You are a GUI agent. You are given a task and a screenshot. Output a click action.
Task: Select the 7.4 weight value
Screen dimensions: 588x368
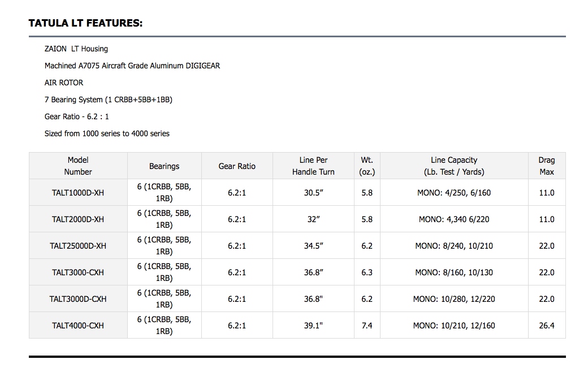coord(367,326)
